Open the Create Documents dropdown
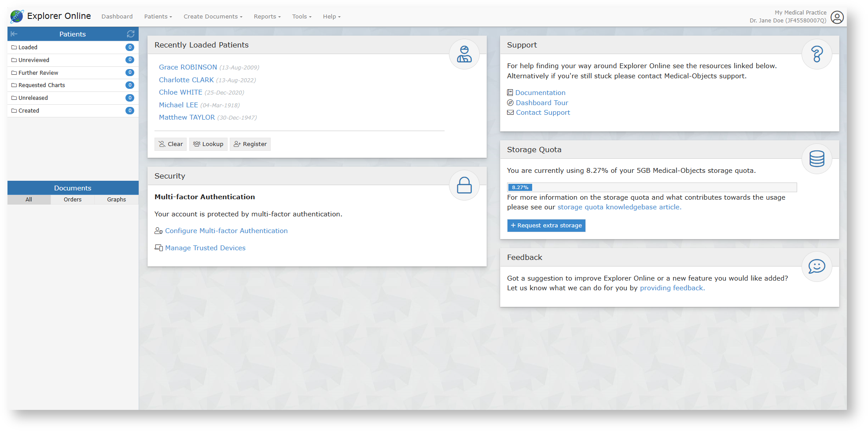 click(x=213, y=17)
